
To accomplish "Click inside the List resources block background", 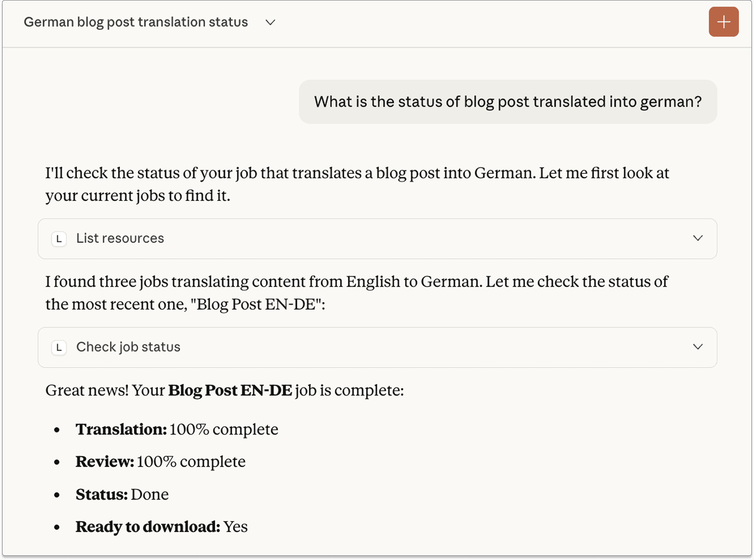I will (415, 238).
